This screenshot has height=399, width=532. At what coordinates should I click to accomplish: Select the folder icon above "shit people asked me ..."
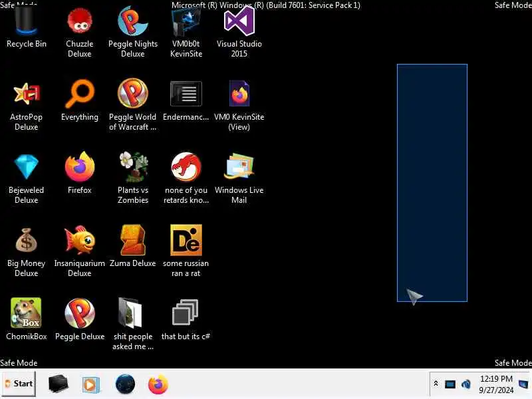tap(130, 313)
